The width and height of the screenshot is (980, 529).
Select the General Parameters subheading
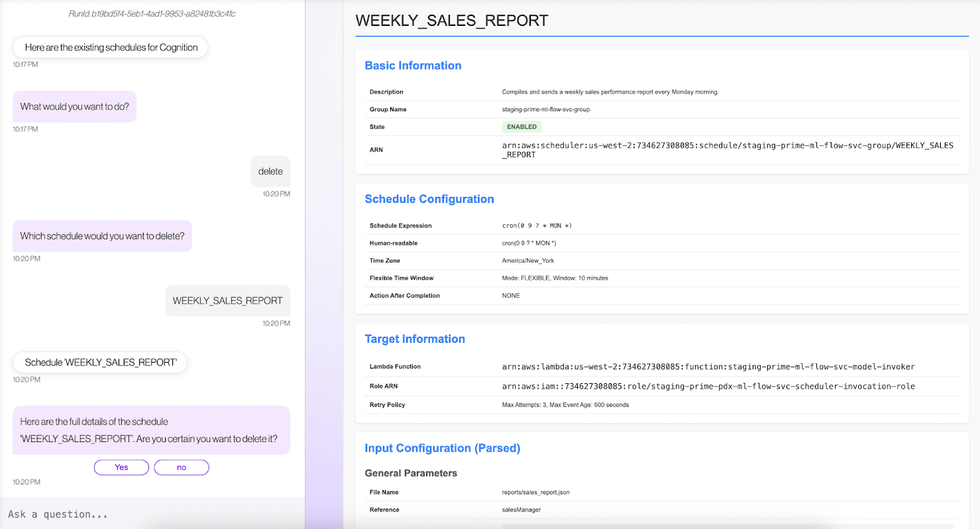tap(411, 473)
